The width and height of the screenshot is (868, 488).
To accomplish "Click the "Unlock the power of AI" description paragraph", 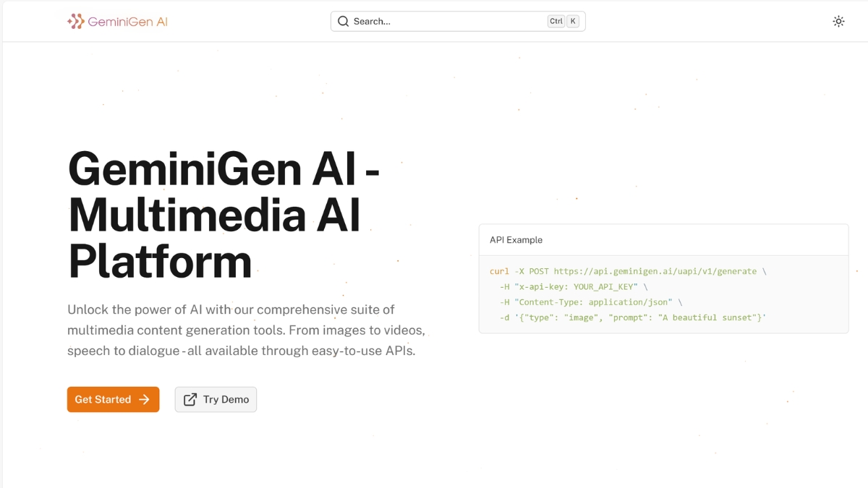I will tap(246, 330).
